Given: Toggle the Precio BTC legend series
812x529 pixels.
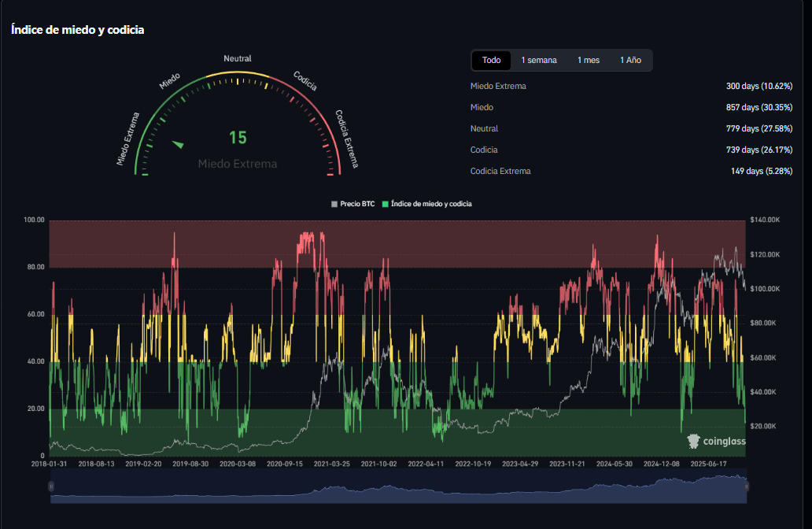Looking at the screenshot, I should [356, 204].
